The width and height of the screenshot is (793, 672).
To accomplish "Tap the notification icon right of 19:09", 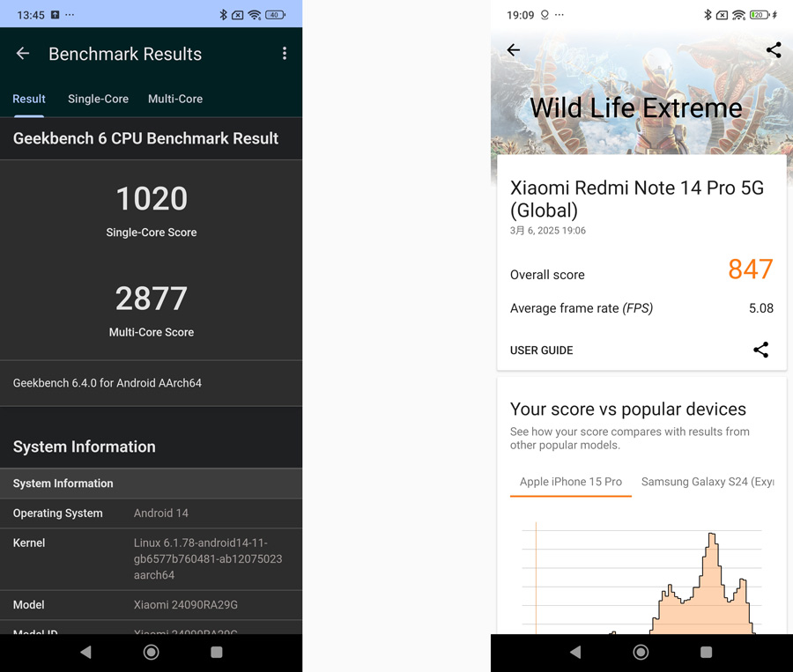I will (x=545, y=15).
